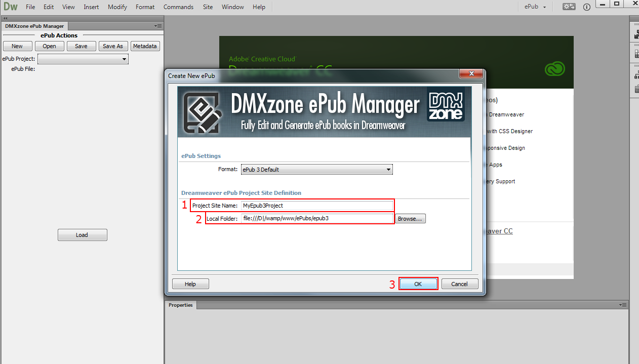The height and width of the screenshot is (364, 639).
Task: Click the Load button
Action: [x=82, y=235]
